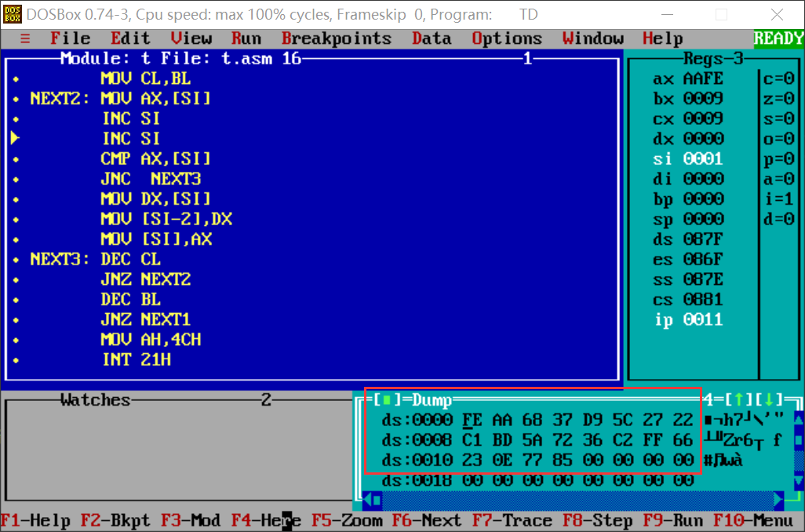805x532 pixels.
Task: Click the Dump window up-arrow zoom icon
Action: [x=738, y=399]
